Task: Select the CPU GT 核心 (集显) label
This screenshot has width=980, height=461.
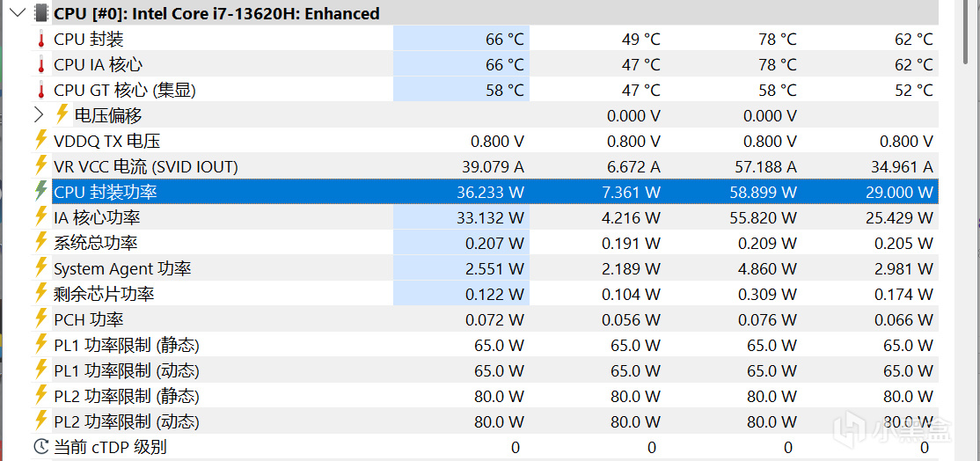Action: (125, 91)
